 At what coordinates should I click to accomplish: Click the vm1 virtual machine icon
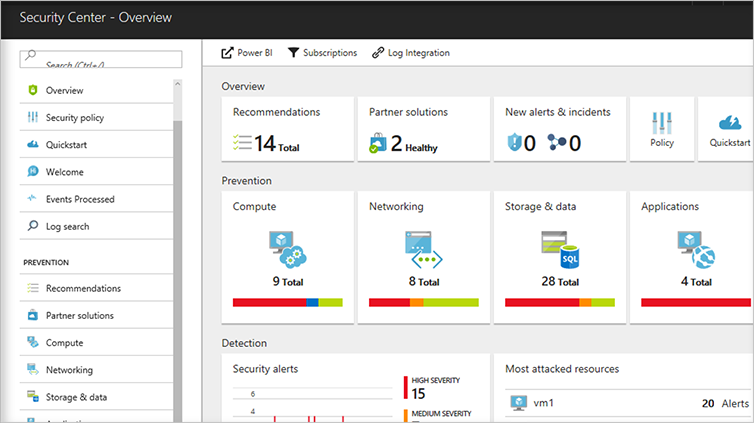(x=518, y=403)
